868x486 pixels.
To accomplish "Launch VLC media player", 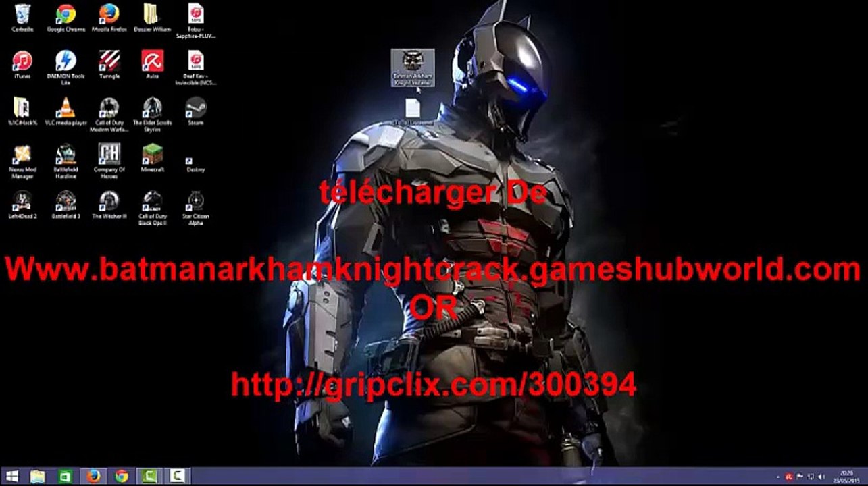I will [66, 111].
